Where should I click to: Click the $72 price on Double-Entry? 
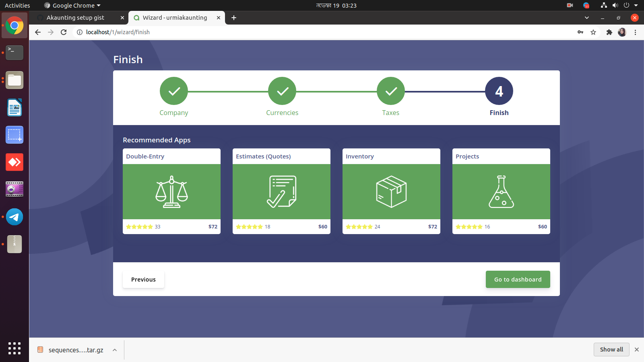coord(213,227)
